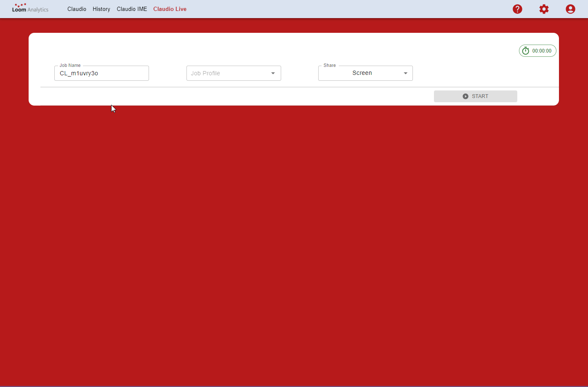Switch to the Claudio tab
This screenshot has width=588, height=387.
pyautogui.click(x=77, y=9)
